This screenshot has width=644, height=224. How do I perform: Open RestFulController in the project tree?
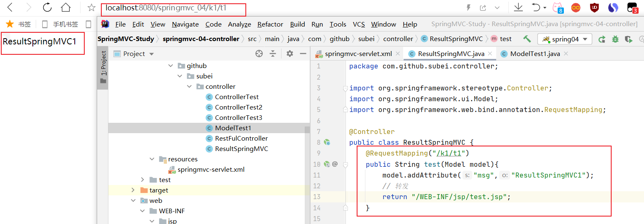tap(241, 138)
